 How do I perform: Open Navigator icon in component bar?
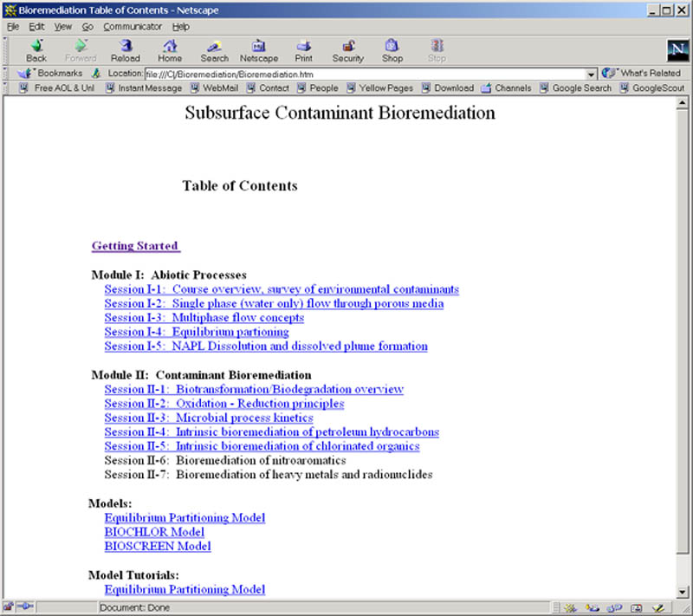pyautogui.click(x=570, y=608)
